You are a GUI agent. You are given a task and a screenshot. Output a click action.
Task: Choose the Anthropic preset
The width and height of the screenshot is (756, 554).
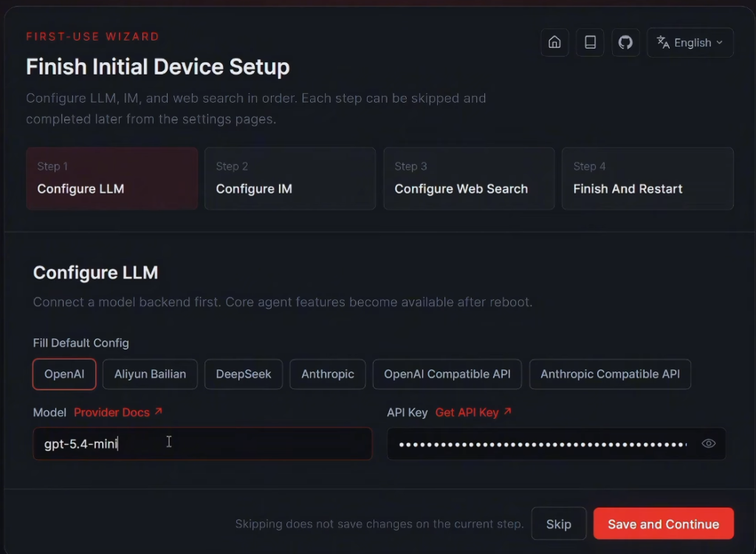coord(327,374)
